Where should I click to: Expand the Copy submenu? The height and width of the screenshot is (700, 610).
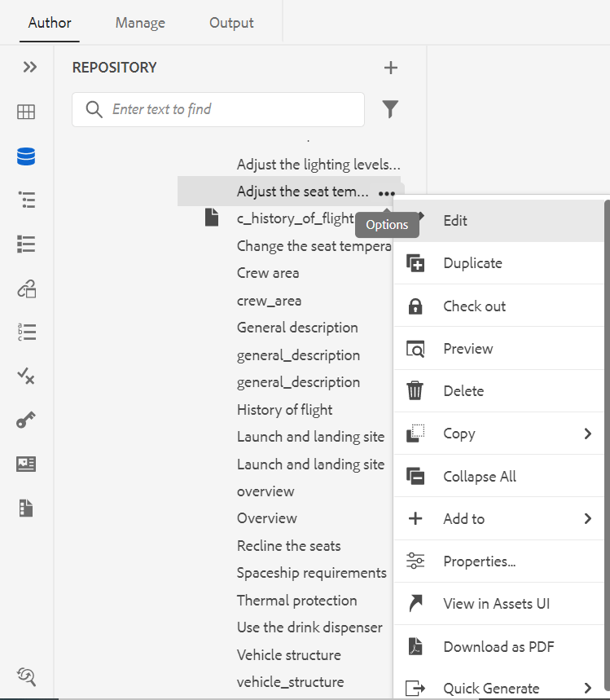[587, 434]
